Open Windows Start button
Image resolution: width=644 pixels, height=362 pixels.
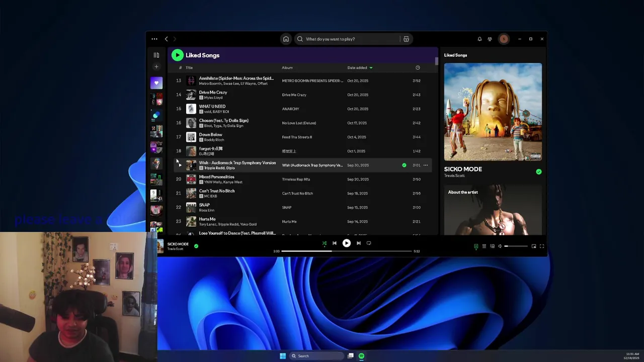click(283, 356)
